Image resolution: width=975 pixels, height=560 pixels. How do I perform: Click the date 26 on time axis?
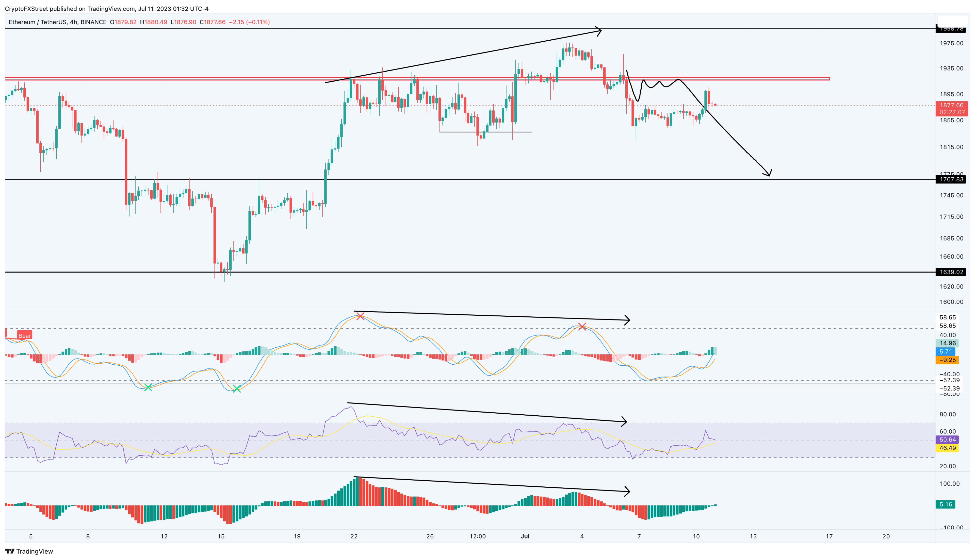point(430,536)
